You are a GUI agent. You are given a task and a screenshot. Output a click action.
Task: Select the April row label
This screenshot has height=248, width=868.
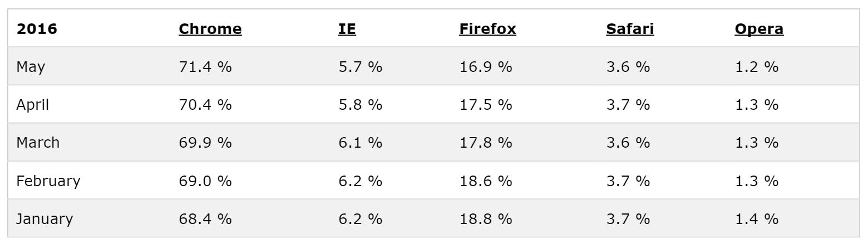click(33, 105)
